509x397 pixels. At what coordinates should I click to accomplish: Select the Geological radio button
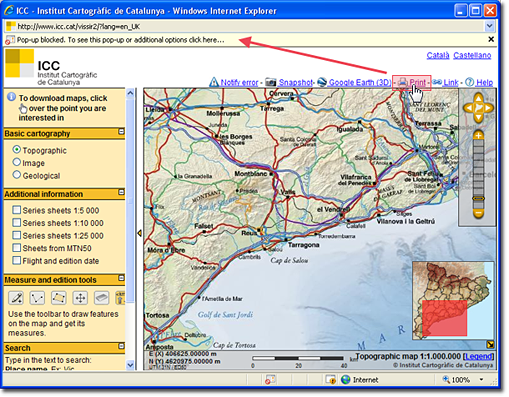coord(16,175)
